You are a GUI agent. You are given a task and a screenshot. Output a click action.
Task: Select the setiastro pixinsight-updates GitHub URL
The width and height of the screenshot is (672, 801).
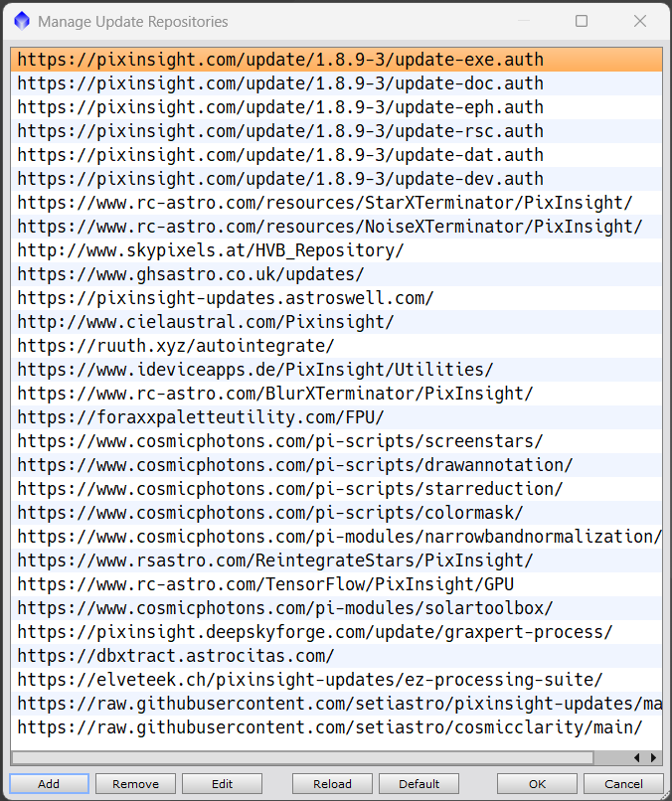point(336,704)
